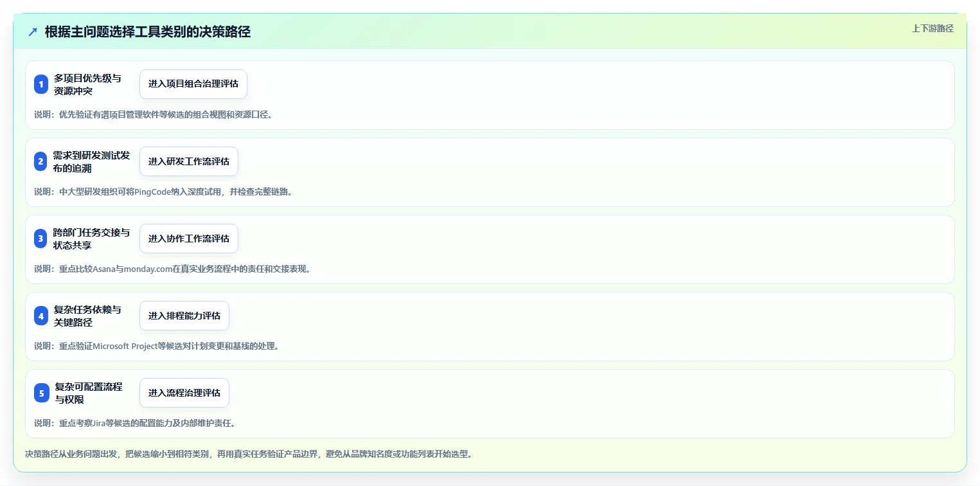Click the arrow icon beside the decision path heading

pos(33,32)
